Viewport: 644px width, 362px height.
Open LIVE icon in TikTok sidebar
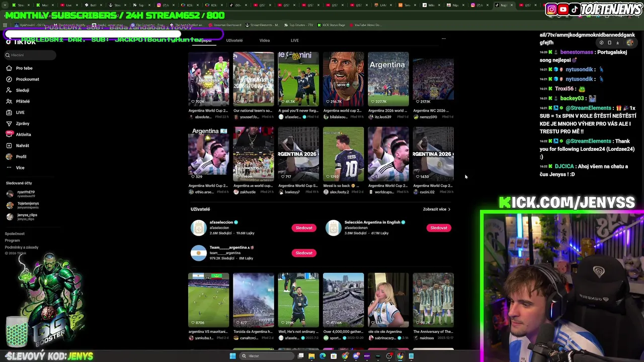pyautogui.click(x=9, y=112)
